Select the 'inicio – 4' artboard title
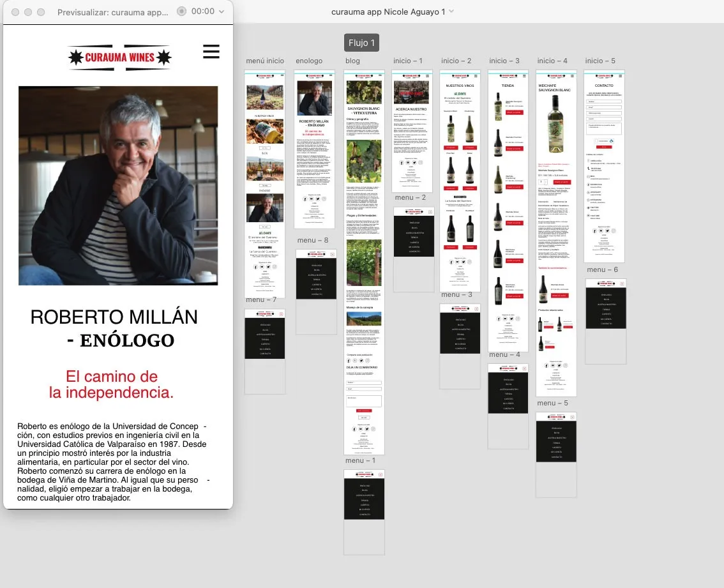The height and width of the screenshot is (588, 724). 552,61
